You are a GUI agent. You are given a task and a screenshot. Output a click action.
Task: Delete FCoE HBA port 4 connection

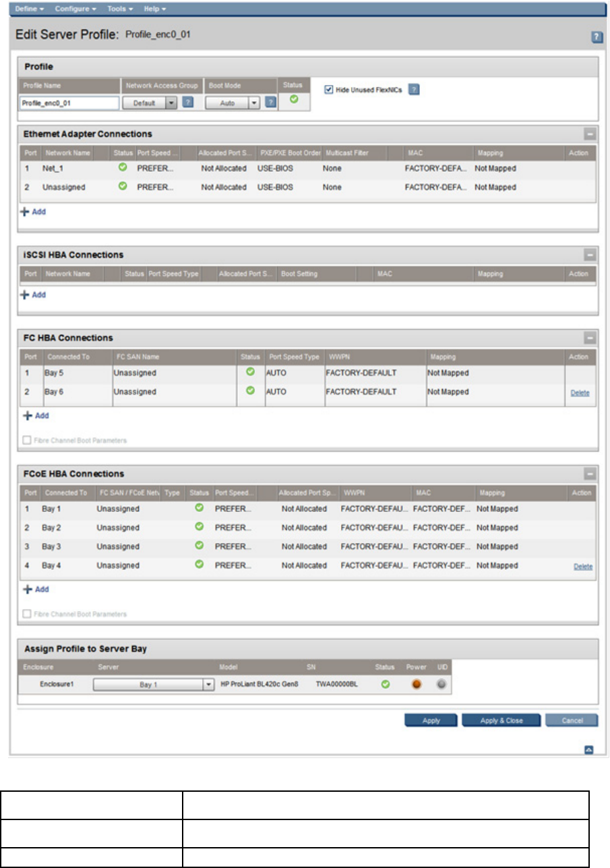[x=583, y=567]
